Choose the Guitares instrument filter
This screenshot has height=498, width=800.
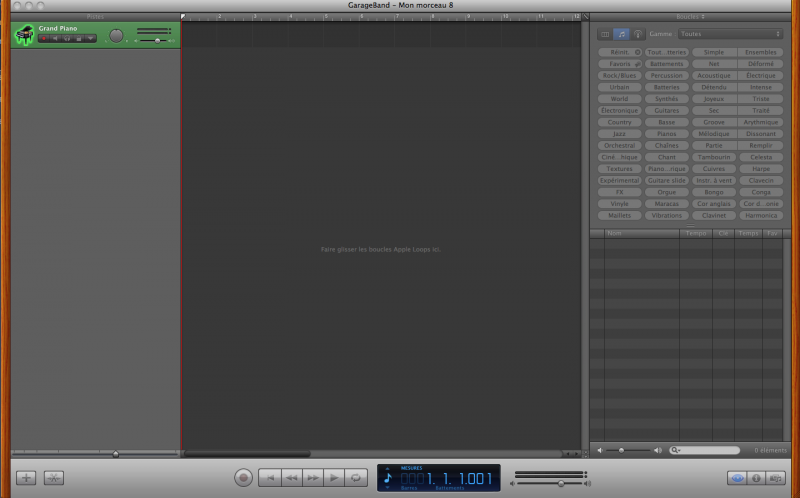point(667,110)
